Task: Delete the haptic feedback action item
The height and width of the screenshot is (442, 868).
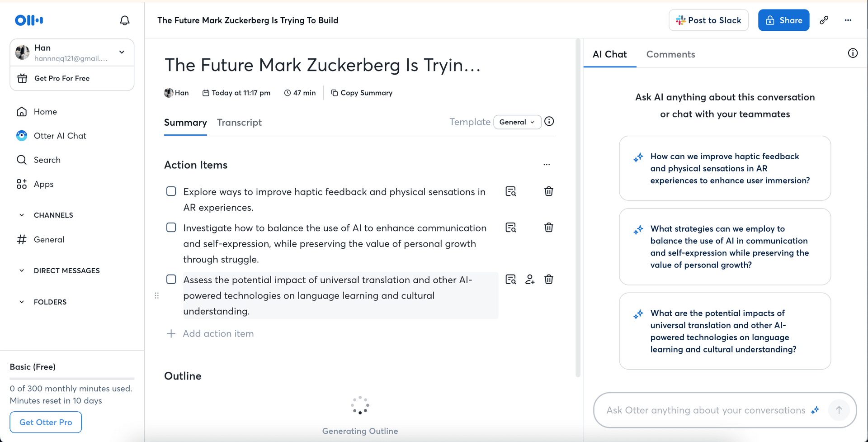Action: [548, 191]
